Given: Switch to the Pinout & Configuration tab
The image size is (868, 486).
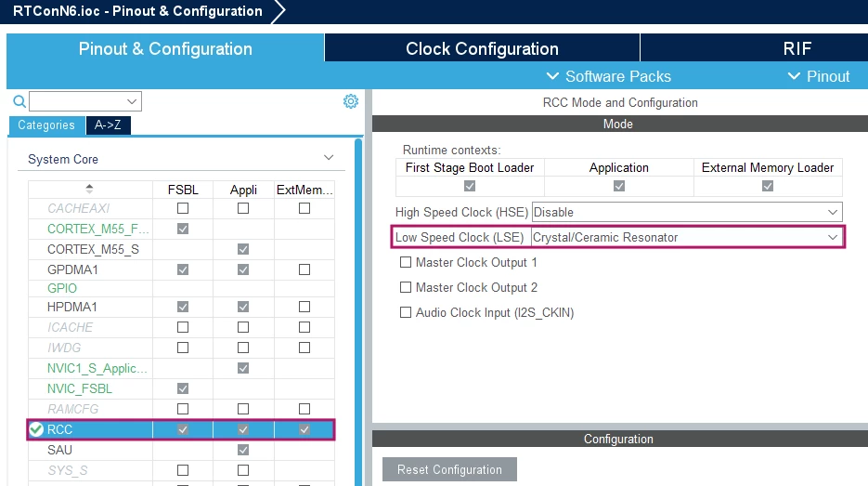Looking at the screenshot, I should coord(165,48).
